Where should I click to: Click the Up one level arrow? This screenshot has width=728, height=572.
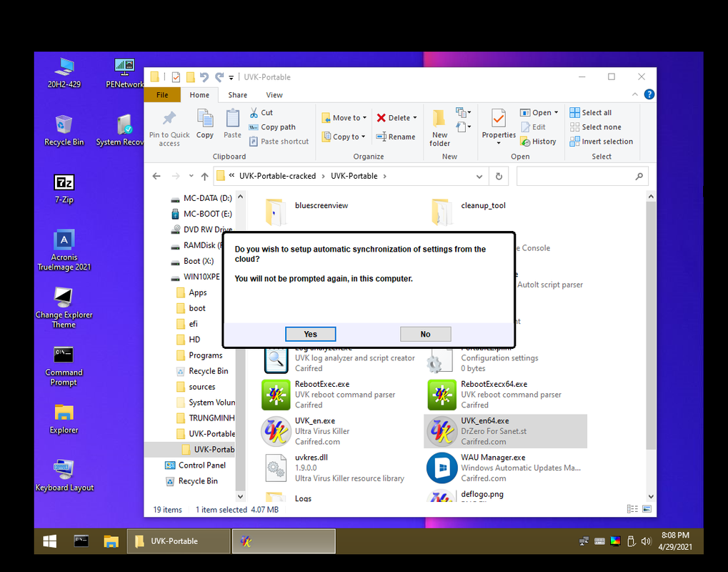(x=204, y=176)
